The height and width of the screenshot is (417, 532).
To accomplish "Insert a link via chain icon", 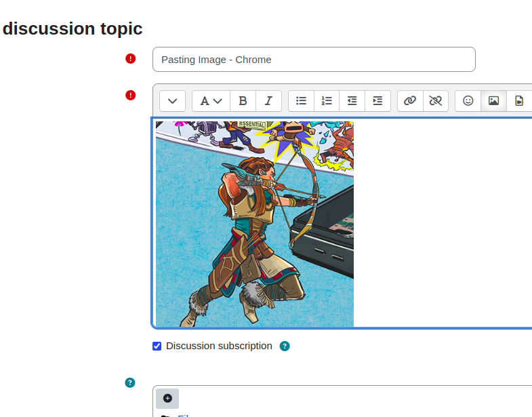I will coord(410,101).
